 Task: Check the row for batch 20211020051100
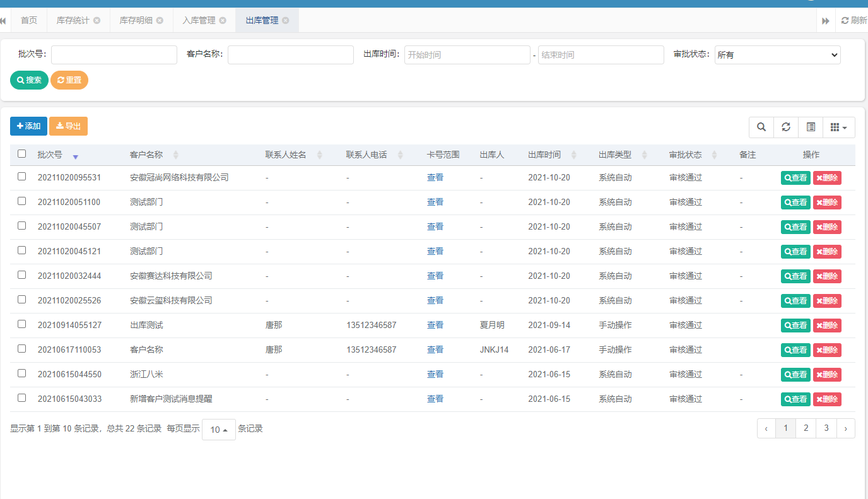[x=22, y=201]
